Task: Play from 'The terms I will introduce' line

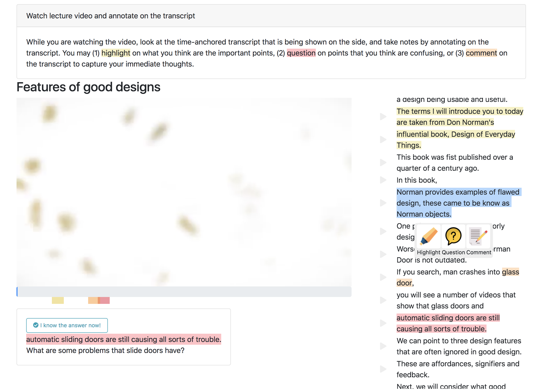Action: tap(383, 117)
